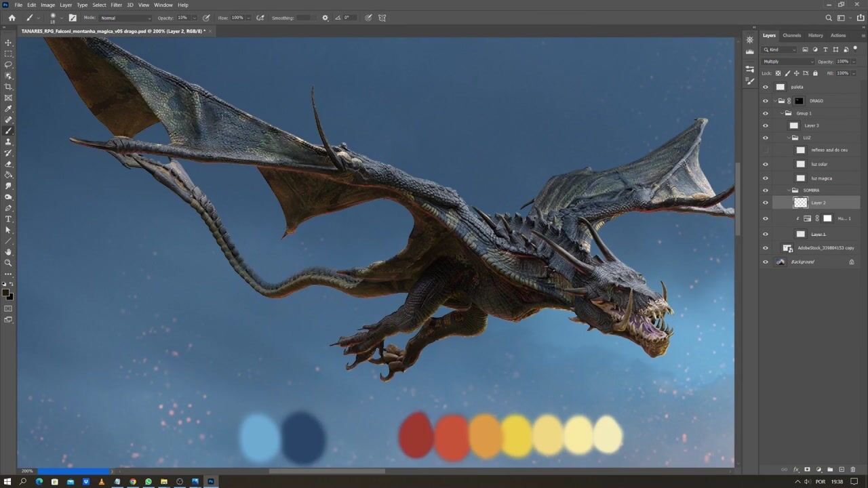This screenshot has height=488, width=868.
Task: Switch to the Channels tab
Action: [791, 35]
